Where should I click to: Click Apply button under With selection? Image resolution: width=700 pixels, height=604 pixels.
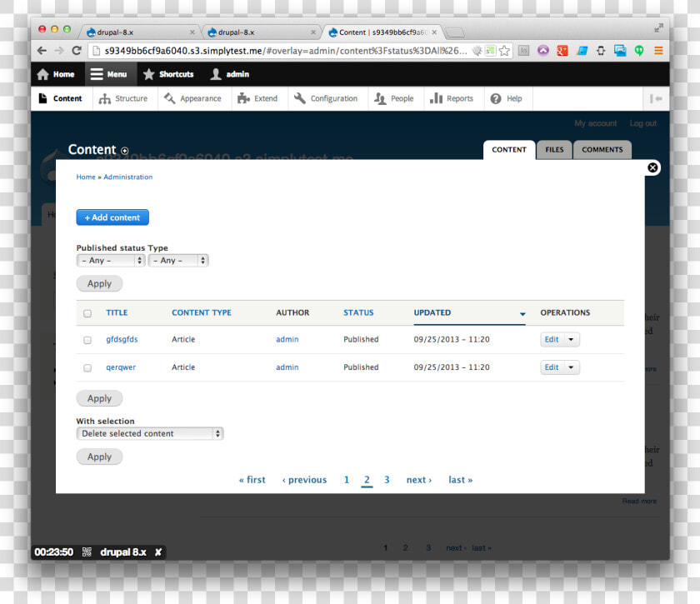coord(99,457)
